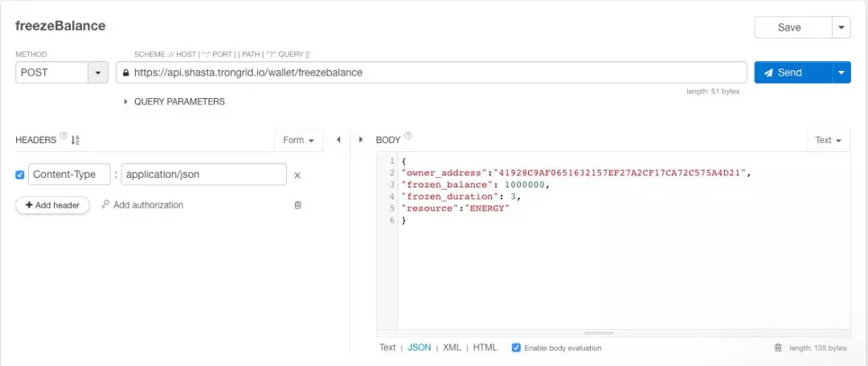The image size is (868, 366).
Task: Click the BODY help question mark icon
Action: click(408, 138)
